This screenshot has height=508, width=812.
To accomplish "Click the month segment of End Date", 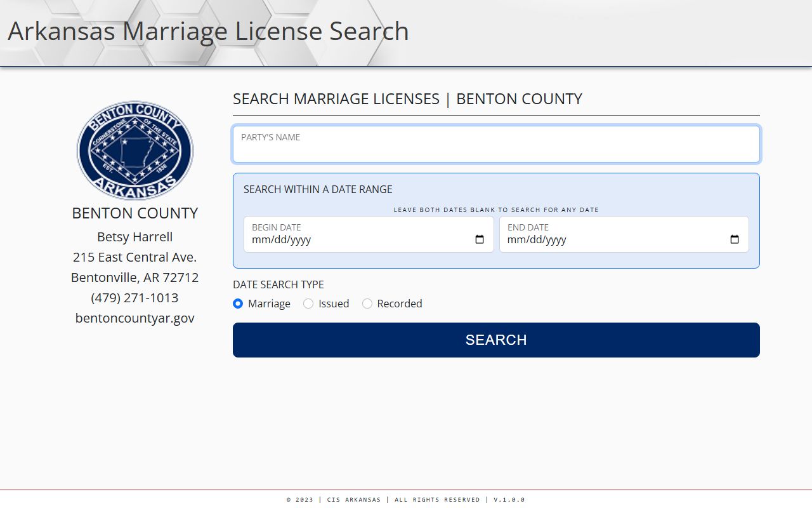I will (x=516, y=240).
